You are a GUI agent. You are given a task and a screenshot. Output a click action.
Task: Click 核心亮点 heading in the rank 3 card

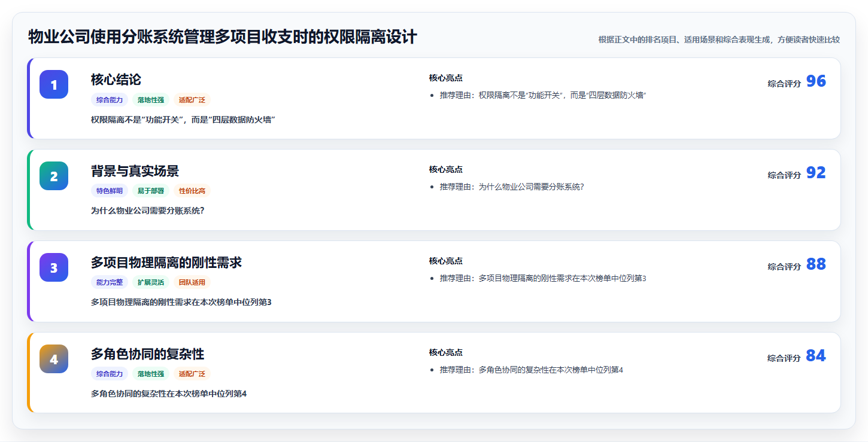click(x=446, y=261)
